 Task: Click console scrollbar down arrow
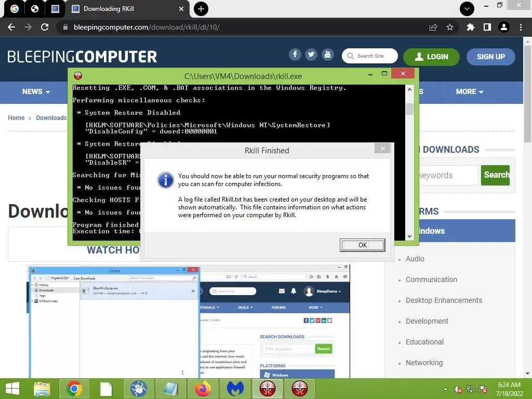click(409, 236)
